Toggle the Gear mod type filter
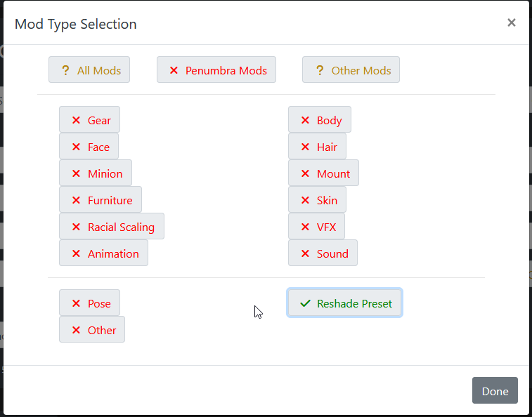The image size is (532, 417). (89, 119)
